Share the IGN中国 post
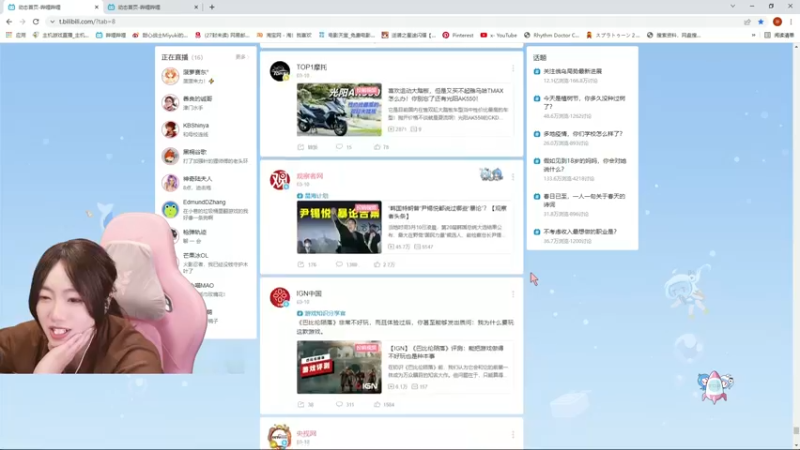This screenshot has height=450, width=800. (306, 404)
